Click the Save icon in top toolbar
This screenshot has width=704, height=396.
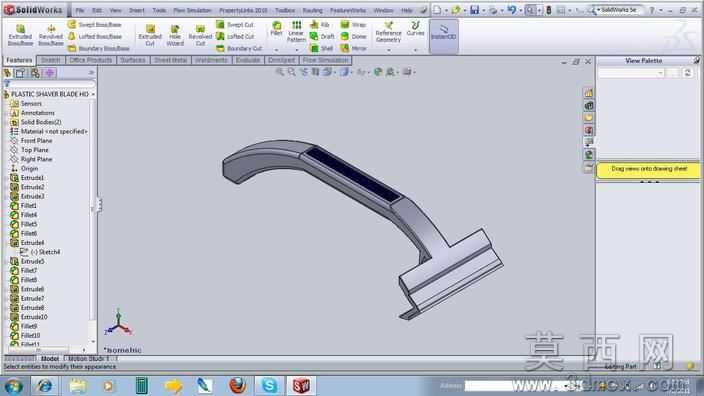point(475,10)
